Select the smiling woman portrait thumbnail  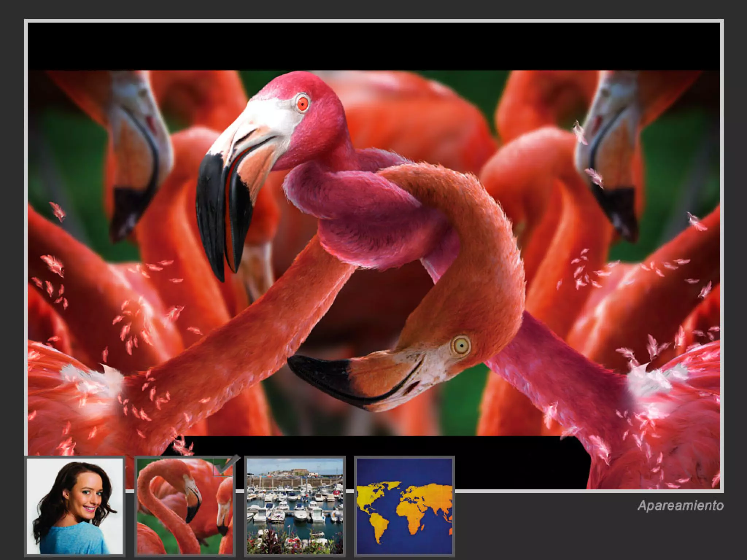(x=75, y=506)
